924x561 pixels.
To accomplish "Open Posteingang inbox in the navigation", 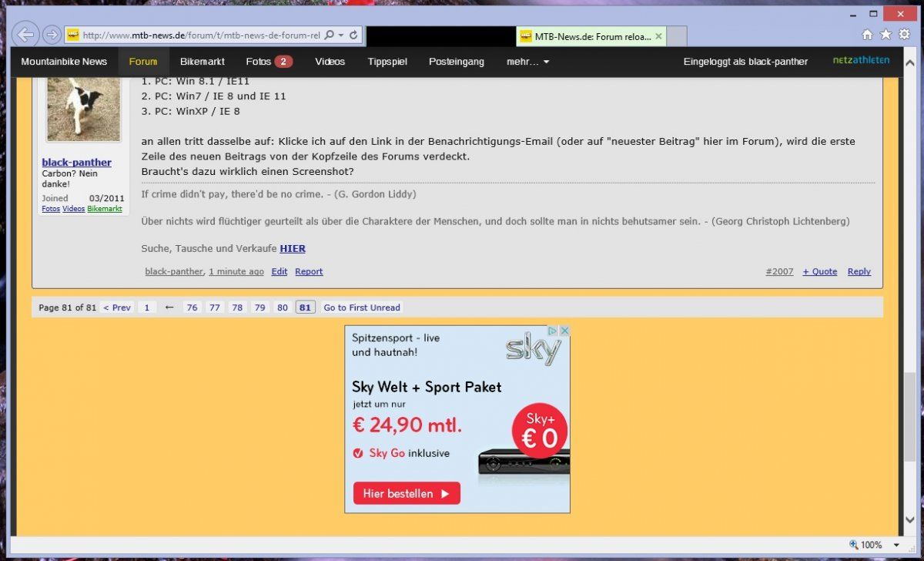I will tap(457, 62).
